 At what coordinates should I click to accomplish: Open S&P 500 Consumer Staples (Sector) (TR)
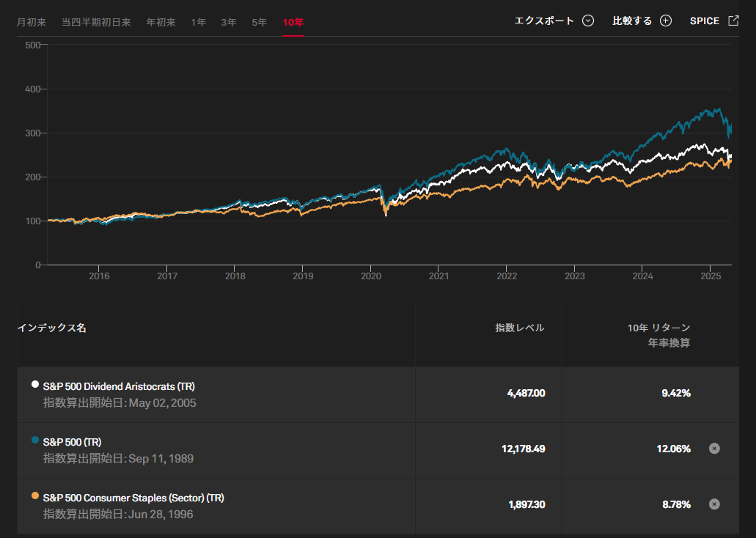tap(133, 498)
